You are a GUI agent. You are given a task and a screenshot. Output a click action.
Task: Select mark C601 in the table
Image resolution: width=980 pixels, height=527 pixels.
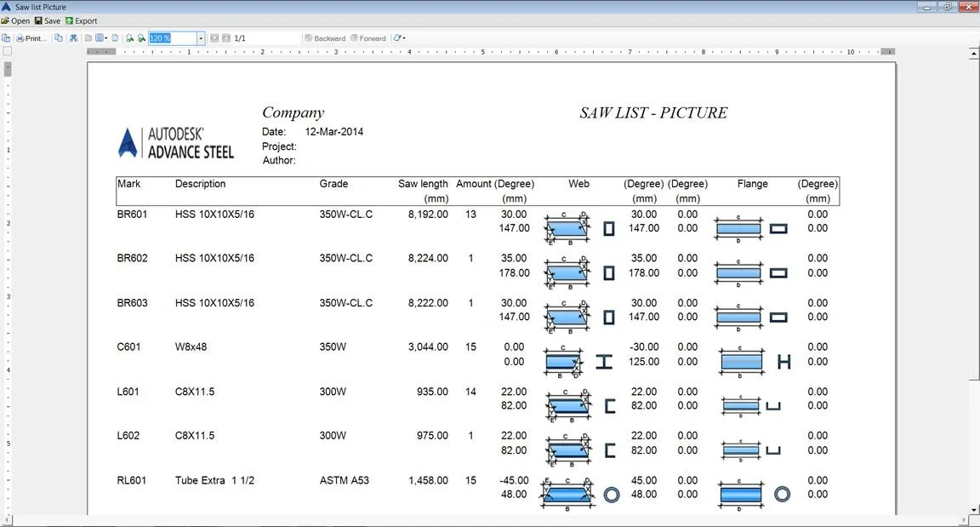tap(128, 347)
